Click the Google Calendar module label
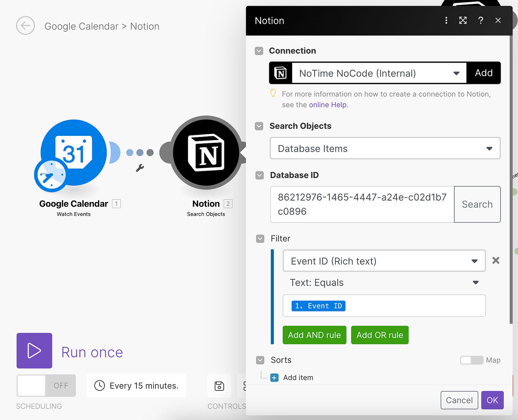Image resolution: width=518 pixels, height=420 pixels. [74, 204]
